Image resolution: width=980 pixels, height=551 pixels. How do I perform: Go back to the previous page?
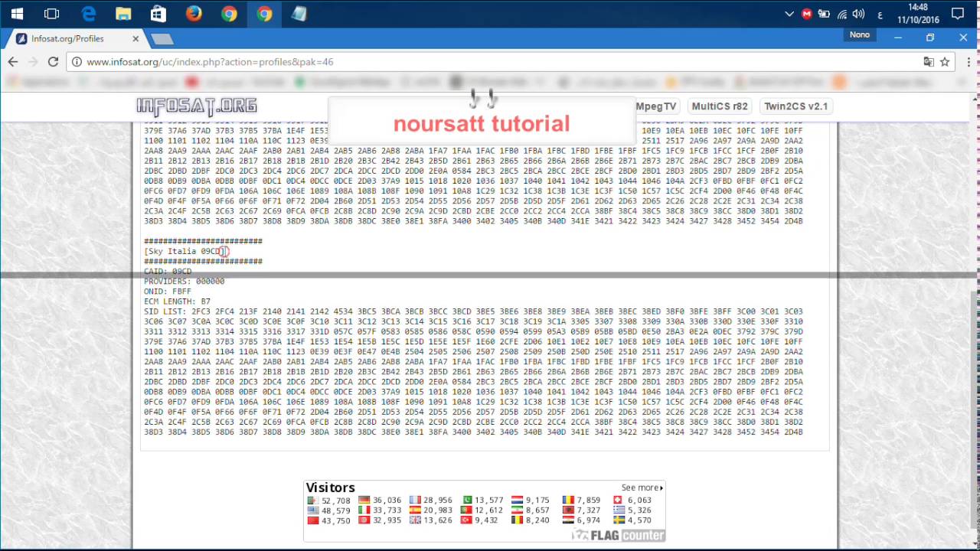(13, 62)
